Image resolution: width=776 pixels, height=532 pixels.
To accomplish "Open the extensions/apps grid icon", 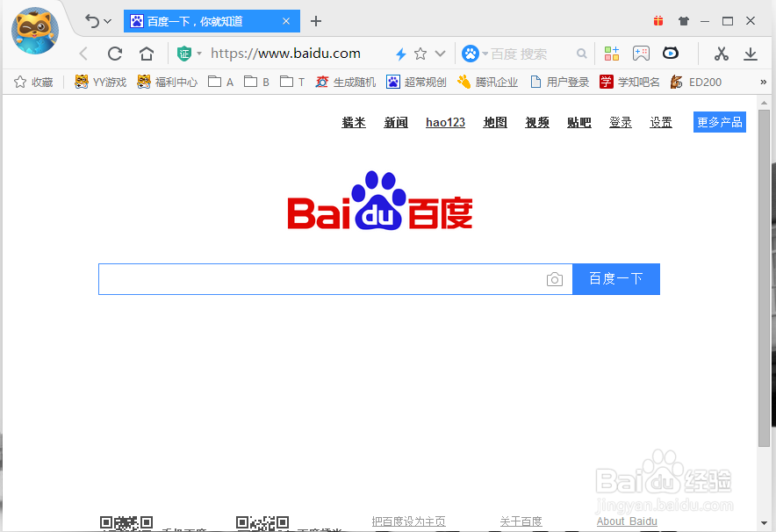I will coord(612,53).
